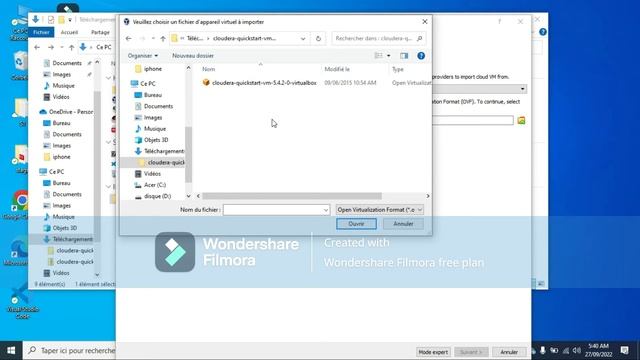Expand address bar path history dropdown
The image size is (640, 360).
tap(303, 38)
